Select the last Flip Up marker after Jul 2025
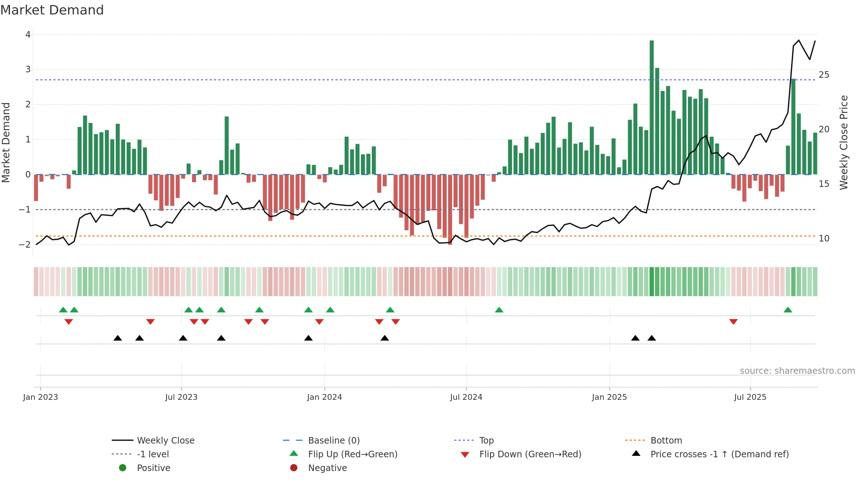 click(x=788, y=310)
